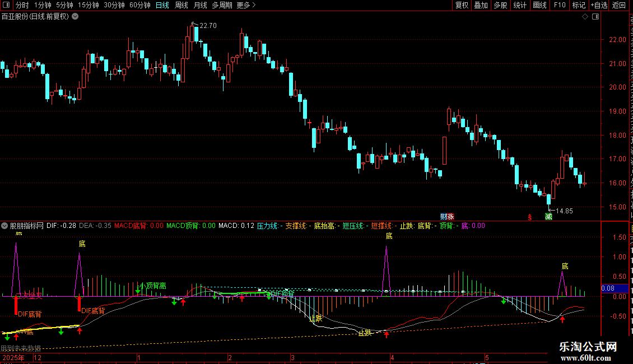Click the MACD: 0.12 value
This screenshot has height=364, width=633.
(236, 226)
